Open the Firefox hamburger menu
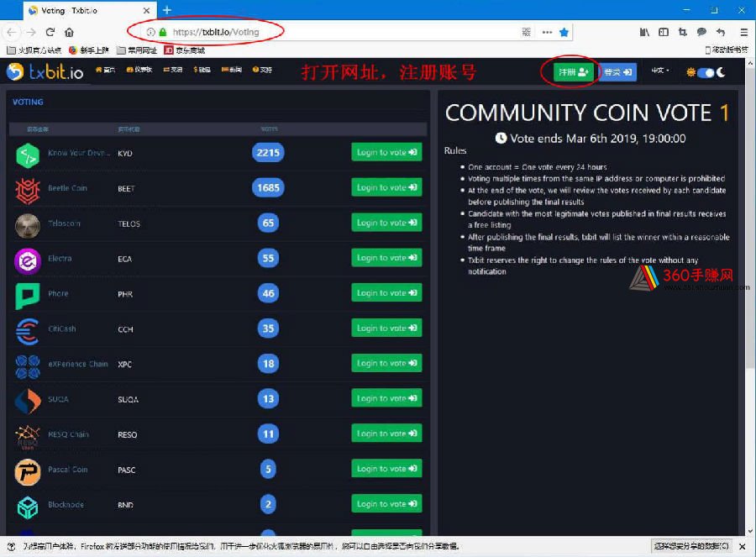756x557 pixels. (x=743, y=32)
